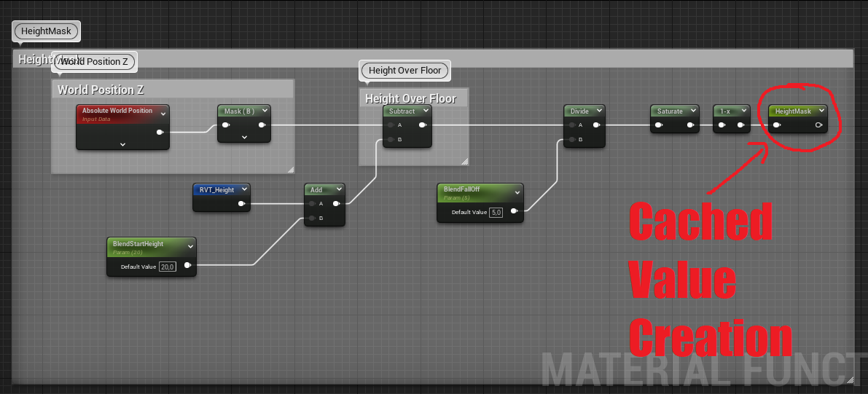Viewport: 868px width, 394px height.
Task: Select the Height Over Floor comment box header
Action: pos(413,98)
